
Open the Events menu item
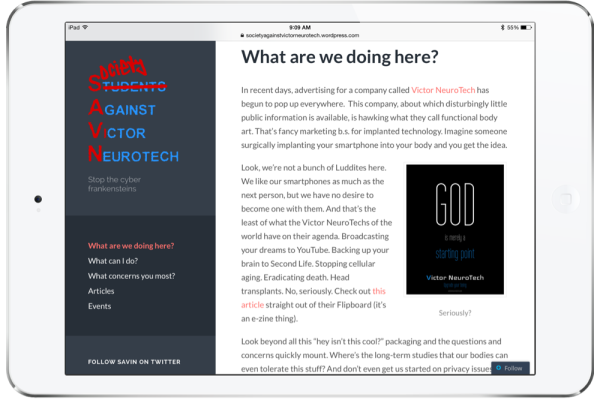point(99,306)
